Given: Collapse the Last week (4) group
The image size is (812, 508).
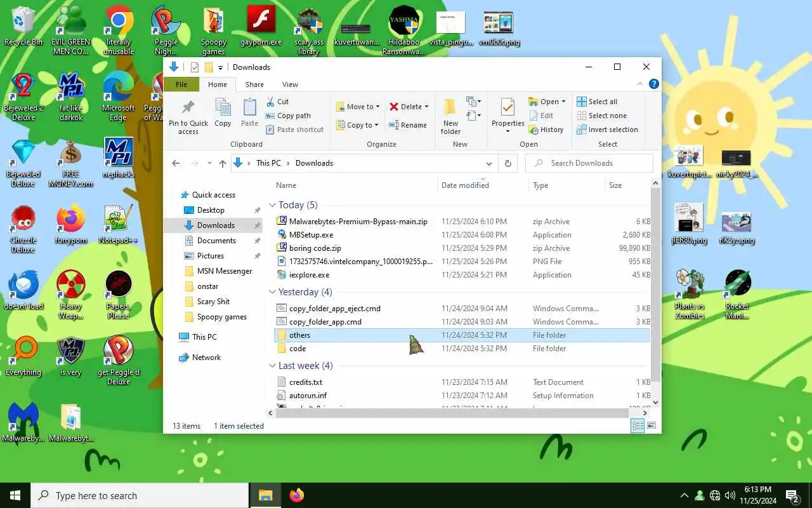Looking at the screenshot, I should click(x=272, y=366).
